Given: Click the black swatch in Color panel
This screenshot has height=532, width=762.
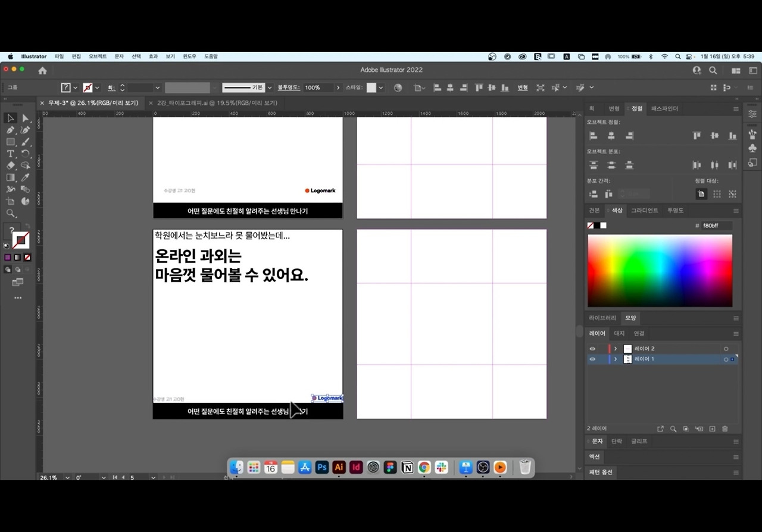Looking at the screenshot, I should 597,226.
